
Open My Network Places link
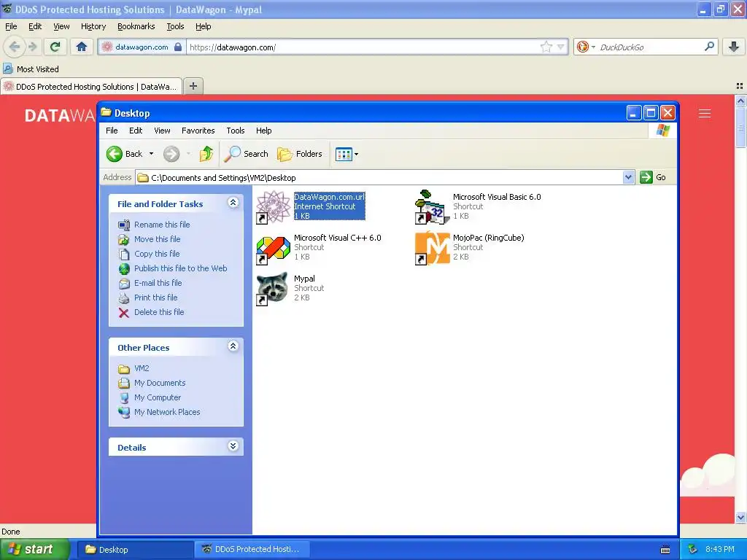(x=167, y=413)
